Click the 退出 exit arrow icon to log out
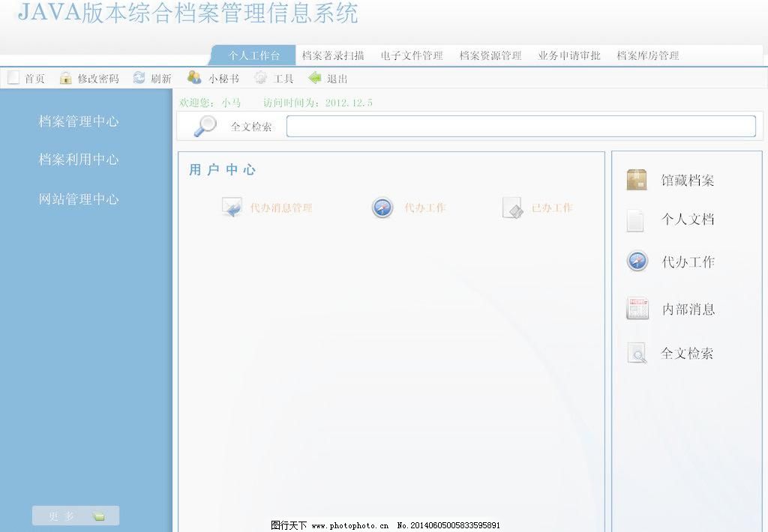The height and width of the screenshot is (532, 768). [x=314, y=77]
